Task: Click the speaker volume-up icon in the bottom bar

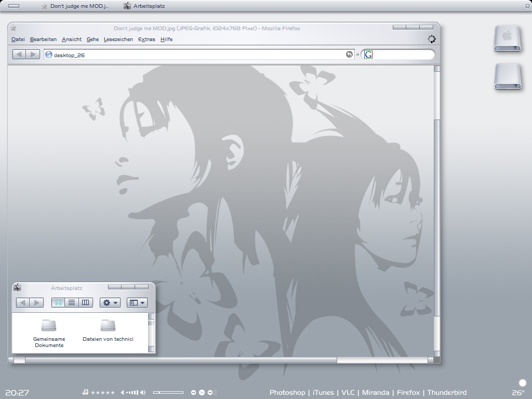Action: tap(143, 393)
